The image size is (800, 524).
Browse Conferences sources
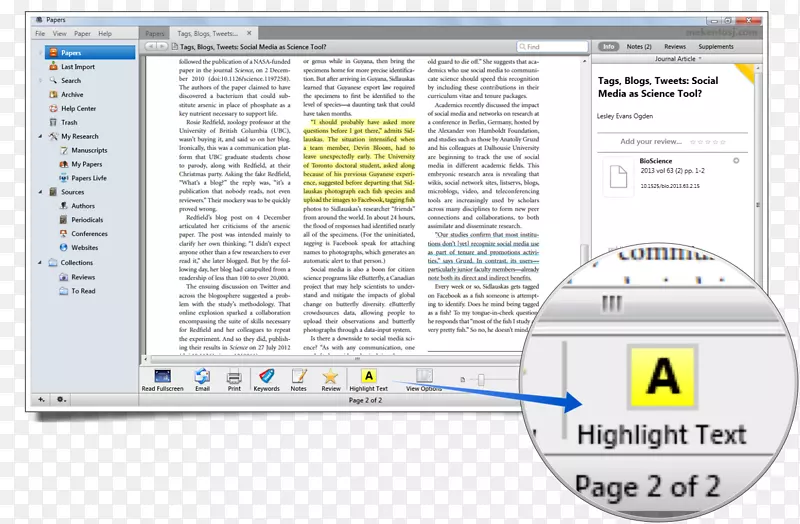tap(89, 233)
